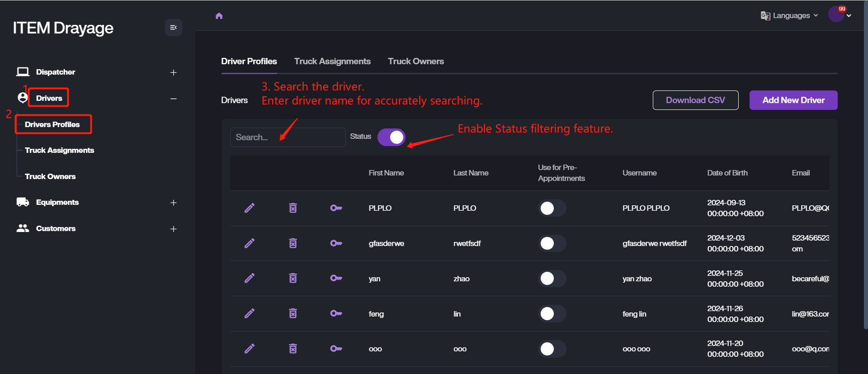868x374 pixels.
Task: Open the Languages dropdown
Action: pyautogui.click(x=790, y=16)
